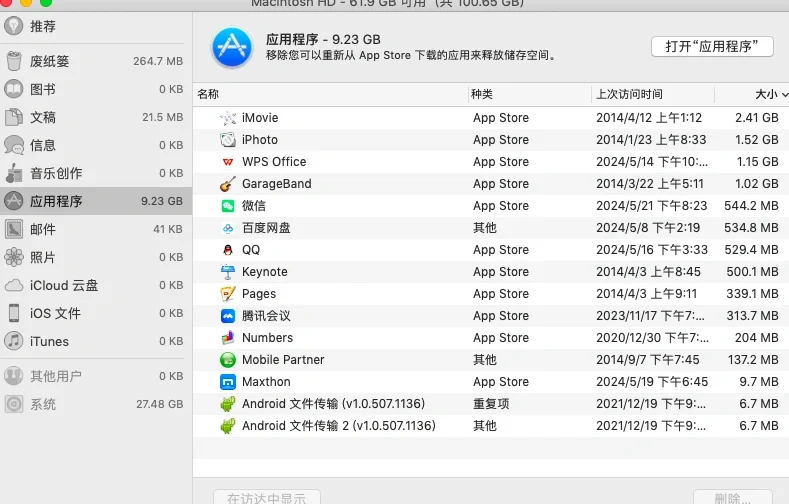Click the iCloud 云盘 cloud icon

[x=14, y=286]
